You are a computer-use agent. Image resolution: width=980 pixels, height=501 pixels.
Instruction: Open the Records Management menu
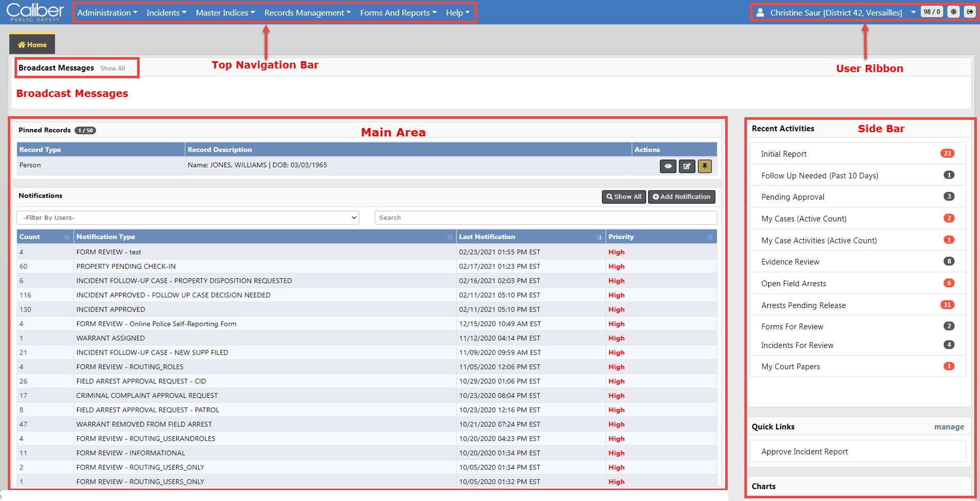[307, 12]
